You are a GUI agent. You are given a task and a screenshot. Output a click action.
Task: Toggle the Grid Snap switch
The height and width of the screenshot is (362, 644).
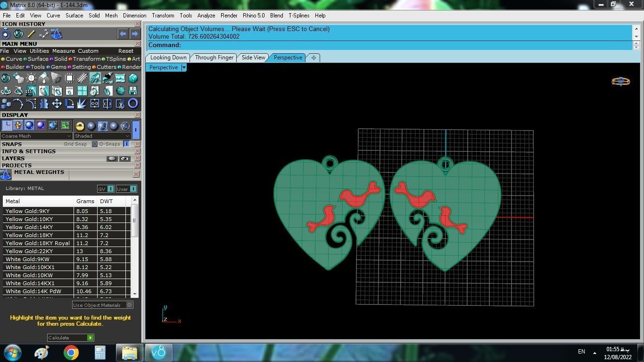coord(95,144)
